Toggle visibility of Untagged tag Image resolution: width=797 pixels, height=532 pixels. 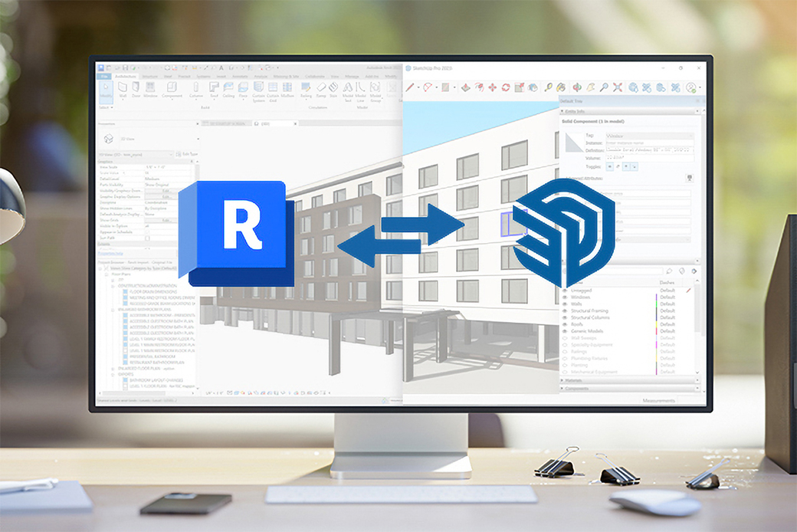(565, 291)
